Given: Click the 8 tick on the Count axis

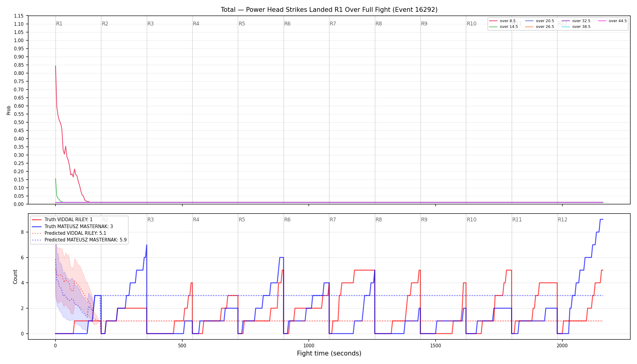Looking at the screenshot, I should pyautogui.click(x=22, y=232).
